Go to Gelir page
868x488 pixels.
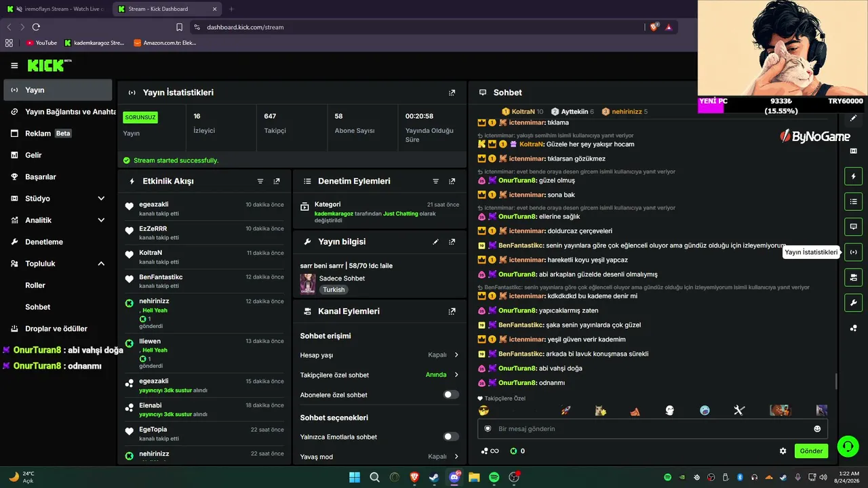[58, 155]
